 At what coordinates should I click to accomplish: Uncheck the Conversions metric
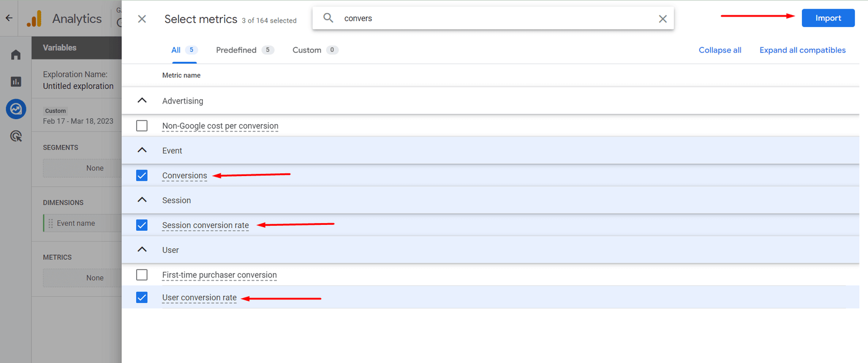(142, 175)
